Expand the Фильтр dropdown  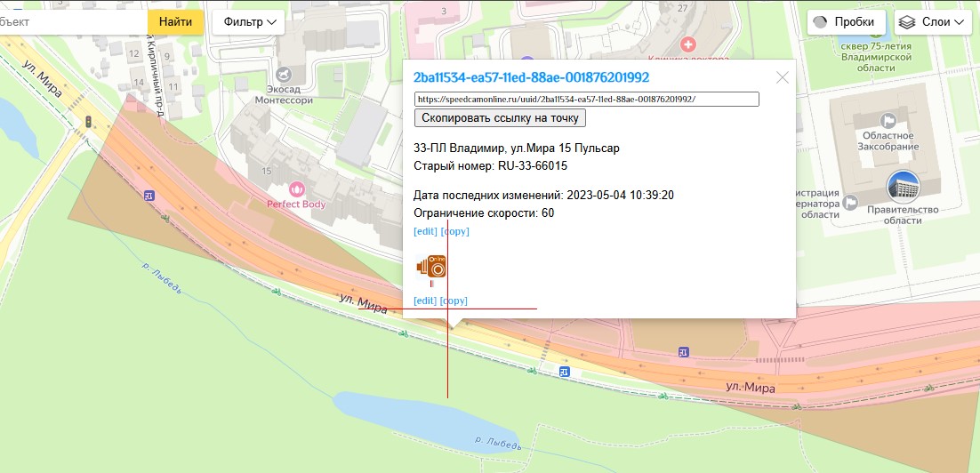tap(248, 22)
